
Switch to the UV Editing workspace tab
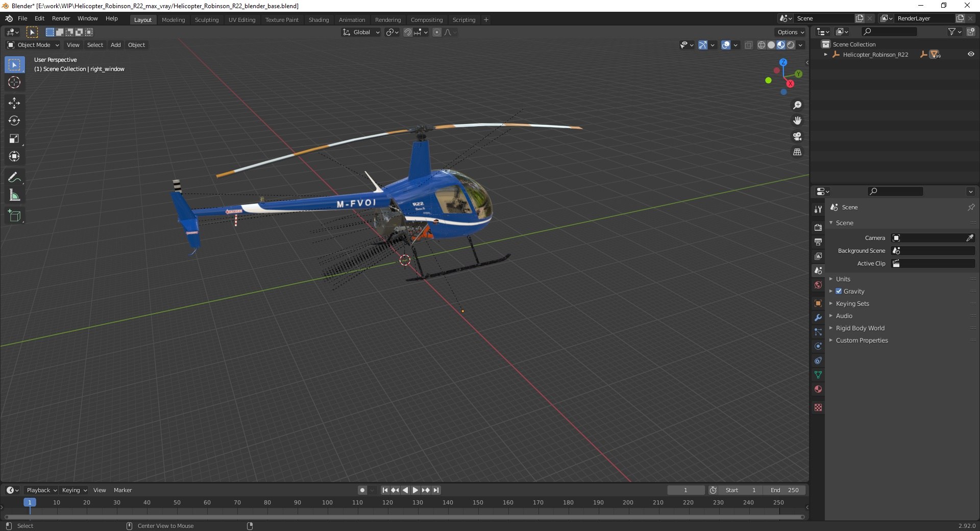click(242, 20)
